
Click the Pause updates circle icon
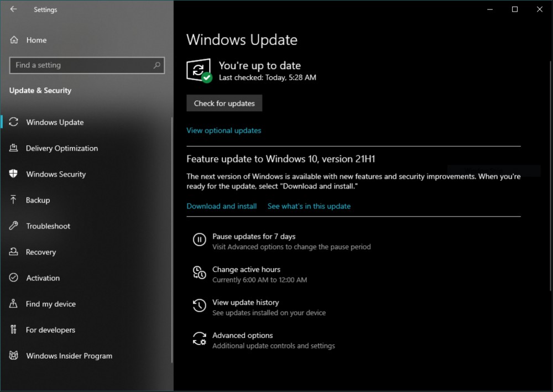pos(199,240)
